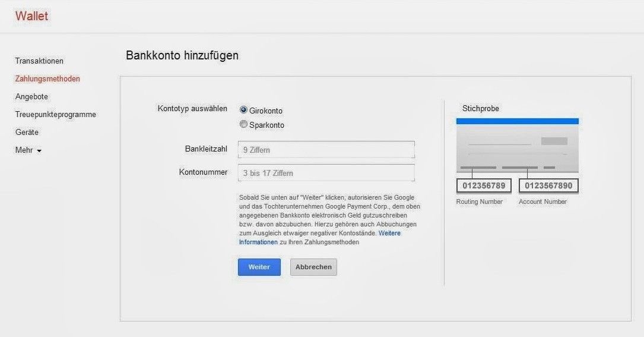
Task: Open the Wallet logo link
Action: pyautogui.click(x=31, y=16)
